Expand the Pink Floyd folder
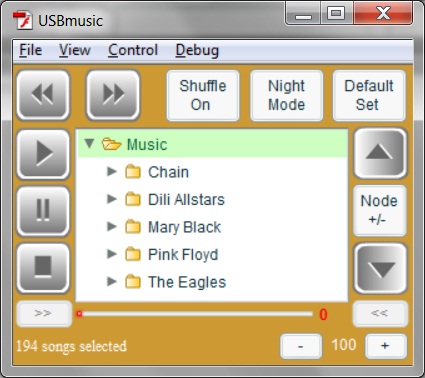Screen dimensions: 425x378 pos(112,254)
